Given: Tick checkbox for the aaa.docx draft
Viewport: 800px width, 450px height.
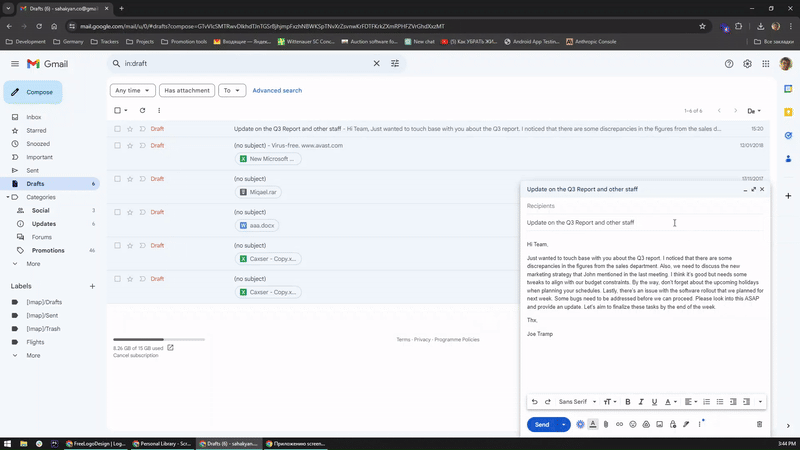Looking at the screenshot, I should coord(117,212).
